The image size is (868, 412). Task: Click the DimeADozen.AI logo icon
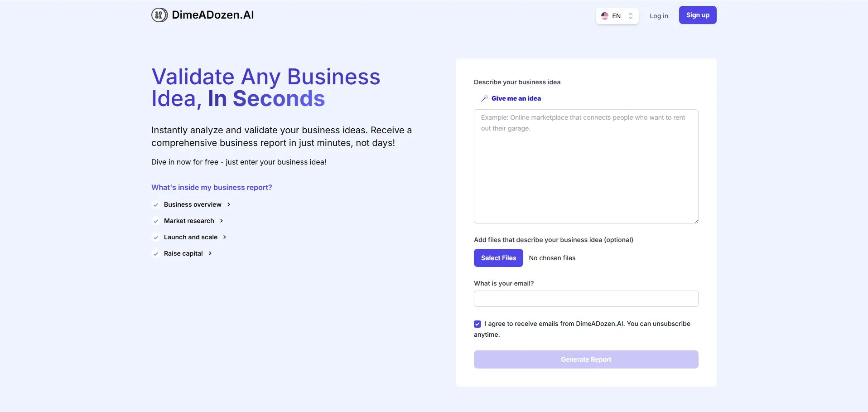(x=159, y=15)
